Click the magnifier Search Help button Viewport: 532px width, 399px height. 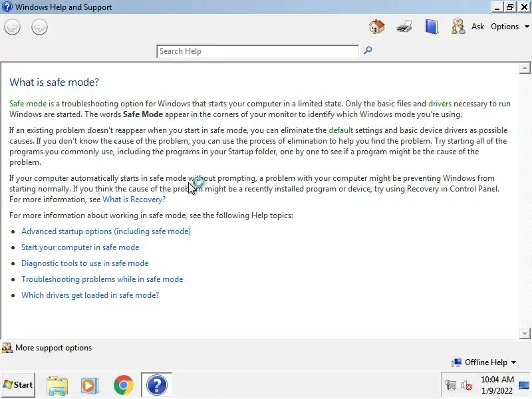[x=368, y=51]
